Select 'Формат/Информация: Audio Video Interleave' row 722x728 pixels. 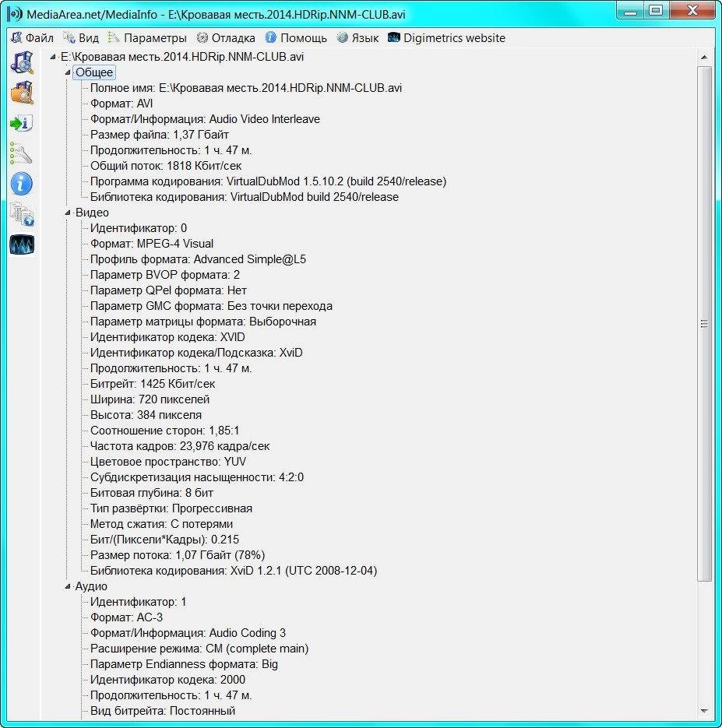point(205,119)
